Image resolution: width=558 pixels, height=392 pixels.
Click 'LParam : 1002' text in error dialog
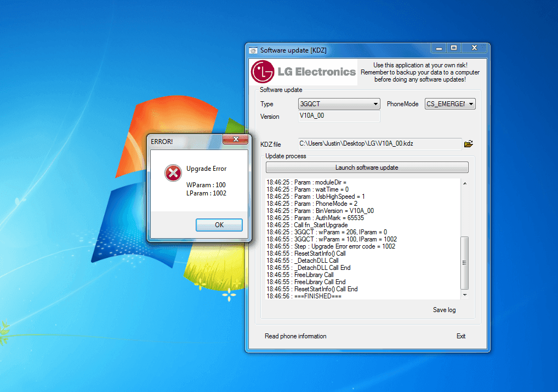click(207, 193)
